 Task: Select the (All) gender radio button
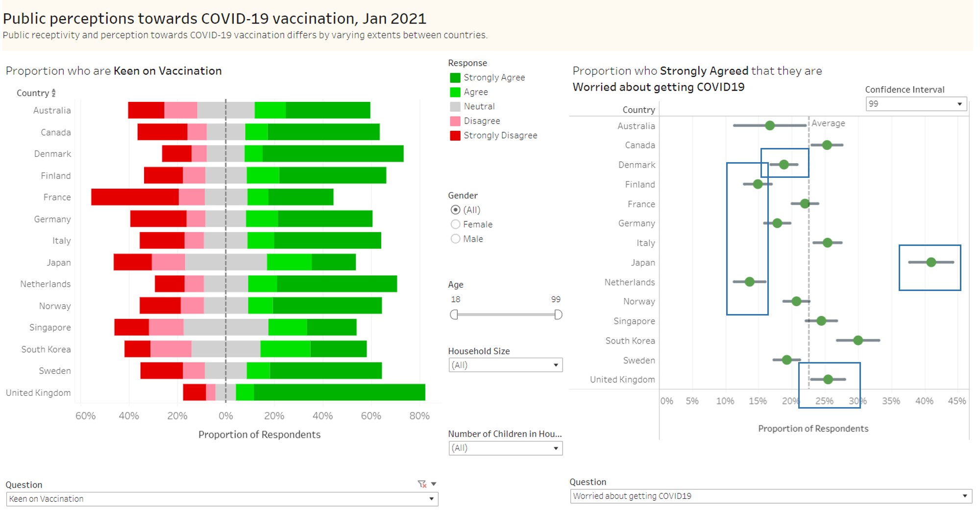coord(455,210)
